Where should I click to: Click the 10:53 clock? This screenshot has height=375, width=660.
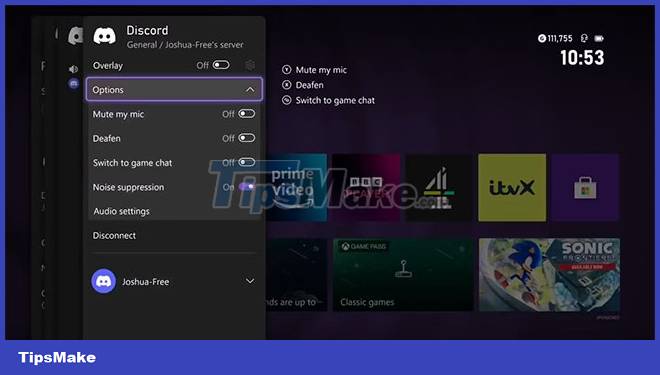(582, 58)
